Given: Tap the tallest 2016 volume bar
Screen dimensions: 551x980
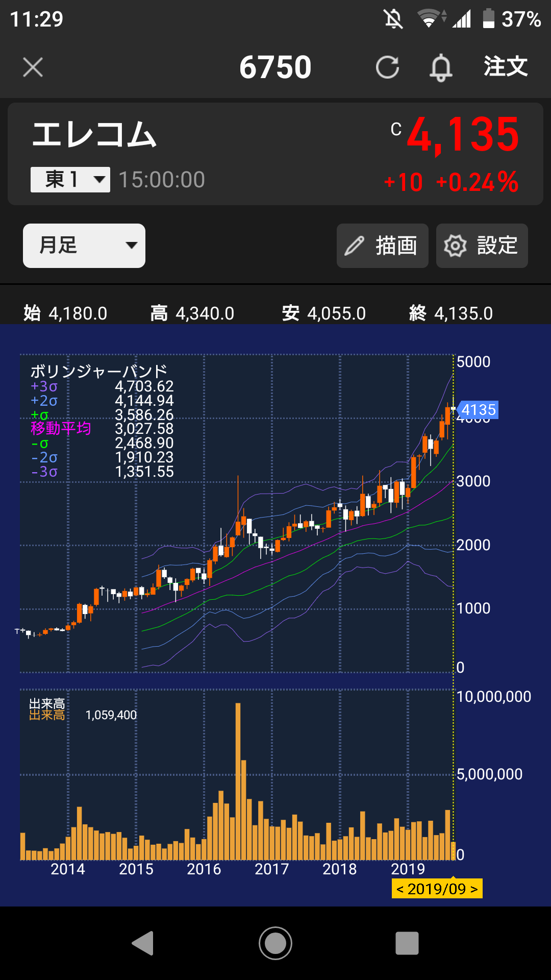Looking at the screenshot, I should pyautogui.click(x=238, y=781).
